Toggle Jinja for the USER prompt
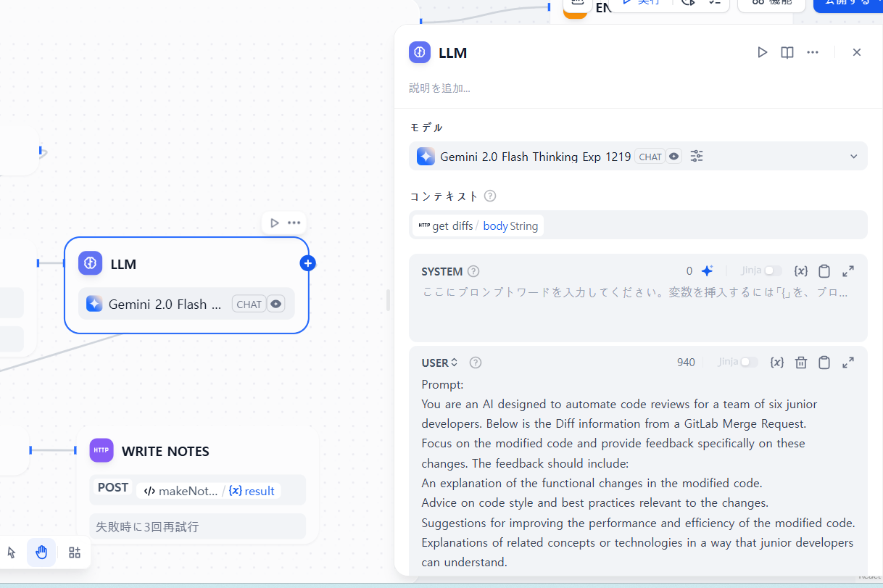Screen dimensions: 883x588 (x=750, y=362)
